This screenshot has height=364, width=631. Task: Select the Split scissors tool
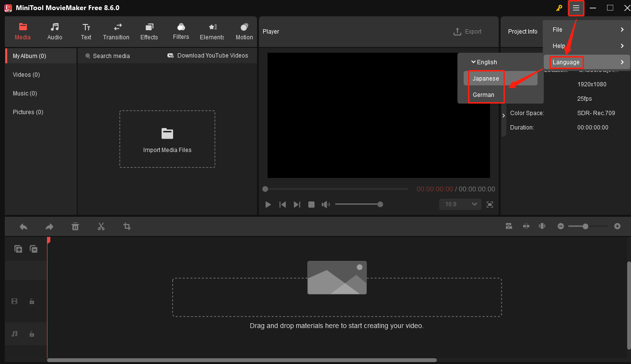[x=101, y=226]
